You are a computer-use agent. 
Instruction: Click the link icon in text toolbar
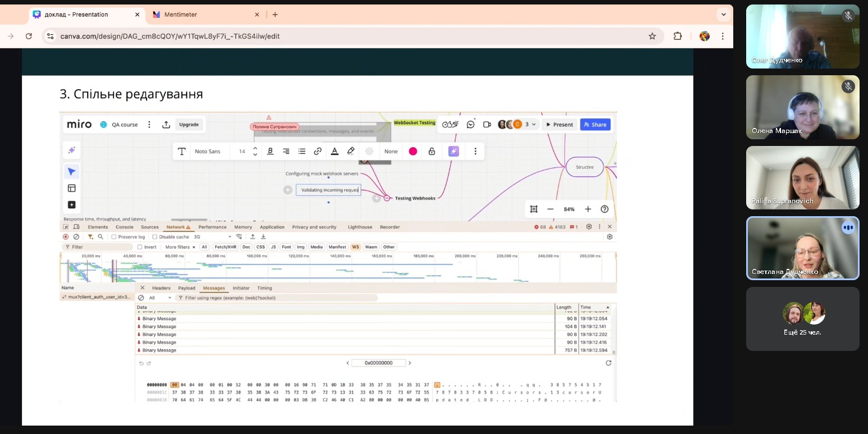point(318,151)
